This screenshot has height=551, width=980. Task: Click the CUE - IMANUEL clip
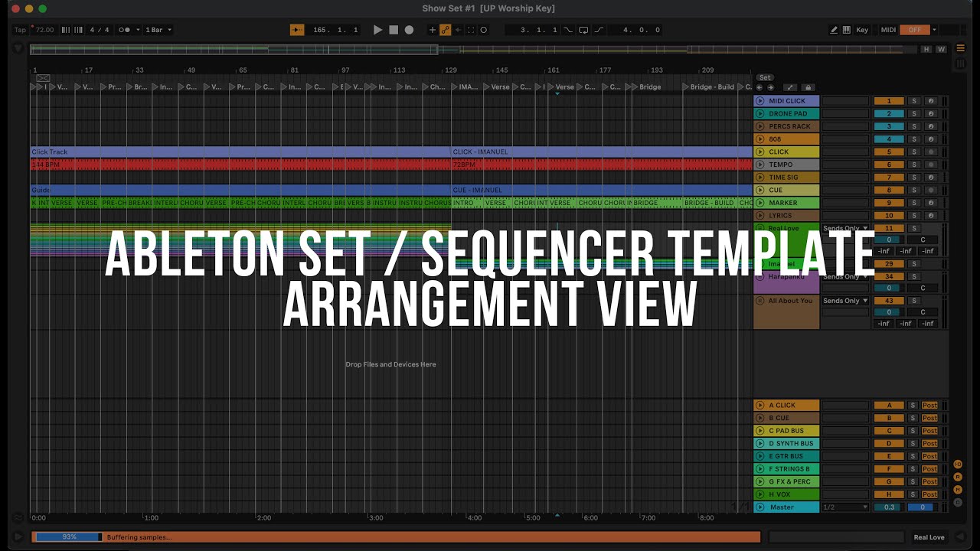pyautogui.click(x=602, y=190)
